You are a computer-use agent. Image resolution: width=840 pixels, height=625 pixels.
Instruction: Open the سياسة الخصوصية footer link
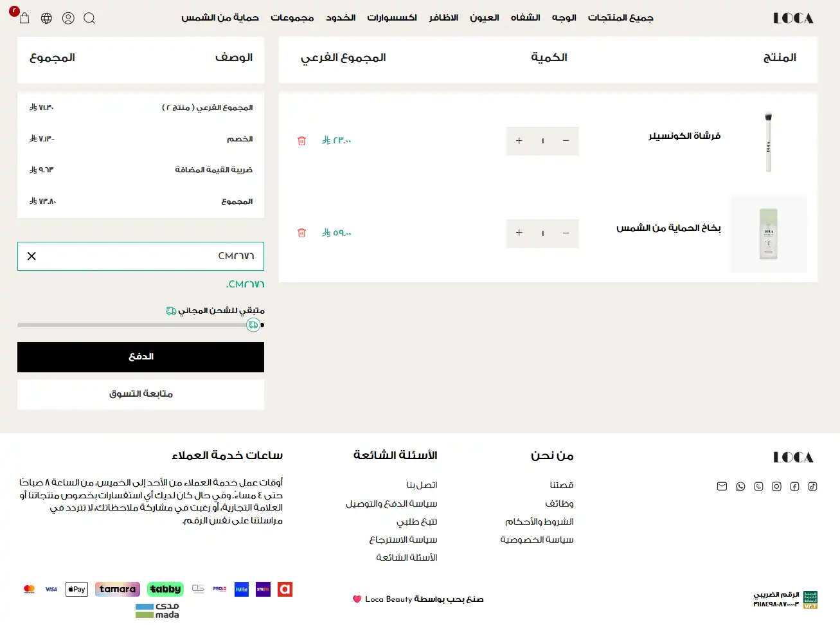tap(537, 539)
